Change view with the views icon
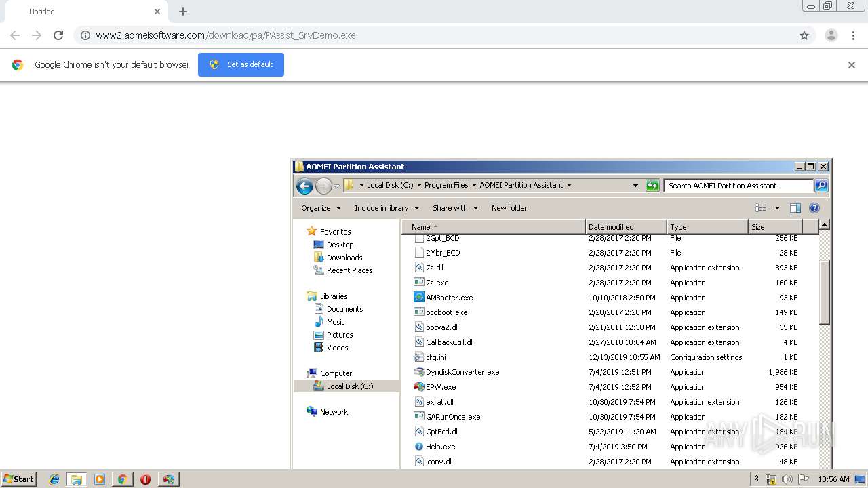 pyautogui.click(x=761, y=208)
